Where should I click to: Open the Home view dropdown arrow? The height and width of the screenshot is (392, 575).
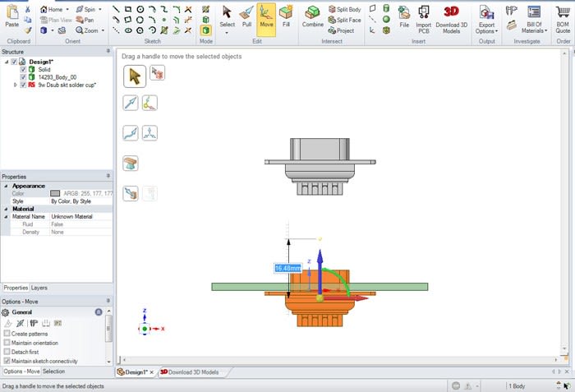coord(67,10)
